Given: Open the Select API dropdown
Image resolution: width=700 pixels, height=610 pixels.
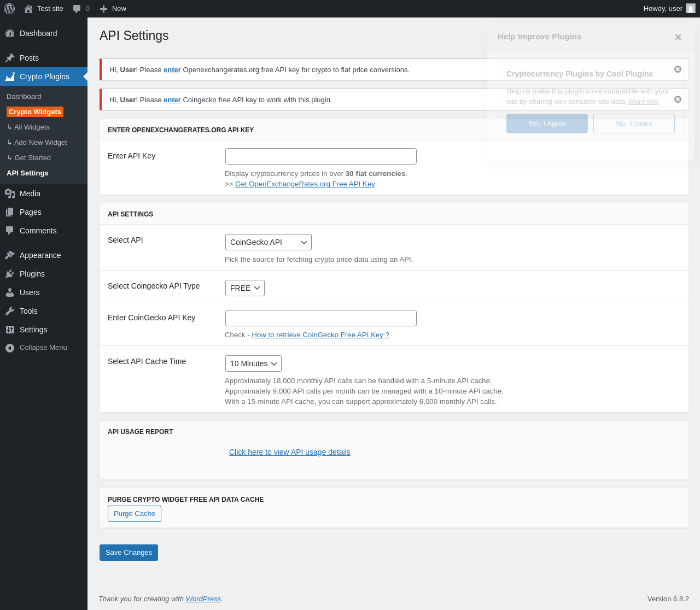Looking at the screenshot, I should click(268, 242).
